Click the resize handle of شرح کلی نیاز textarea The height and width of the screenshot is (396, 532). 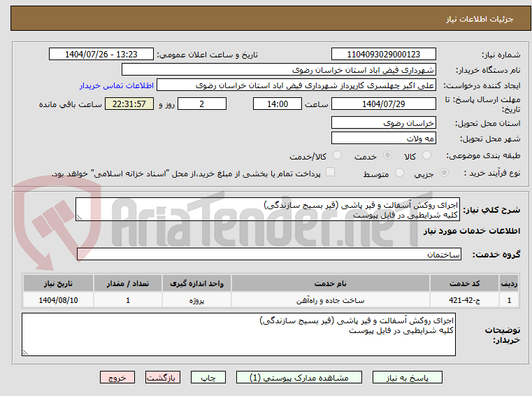79,218
